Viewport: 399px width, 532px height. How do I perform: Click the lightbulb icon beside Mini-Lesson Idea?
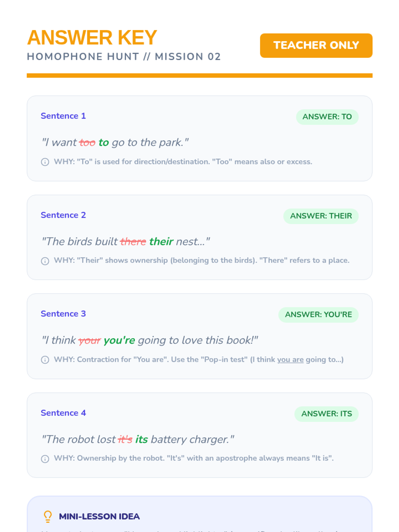[x=48, y=516]
